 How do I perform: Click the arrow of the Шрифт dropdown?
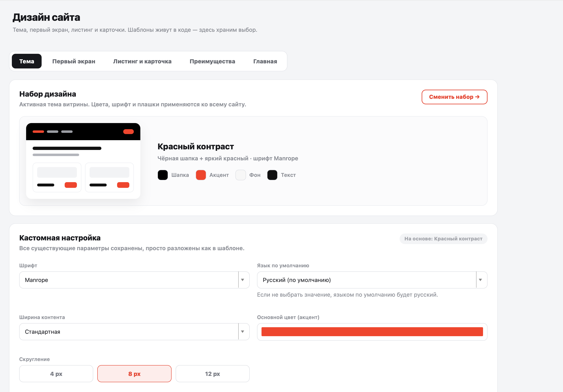pos(243,280)
